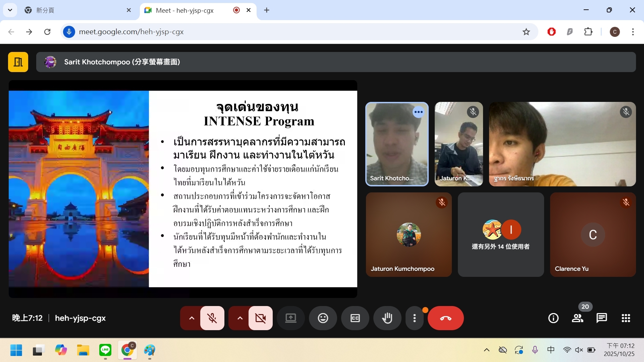Send a reaction with the emoji button
The height and width of the screenshot is (362, 644).
(323, 318)
